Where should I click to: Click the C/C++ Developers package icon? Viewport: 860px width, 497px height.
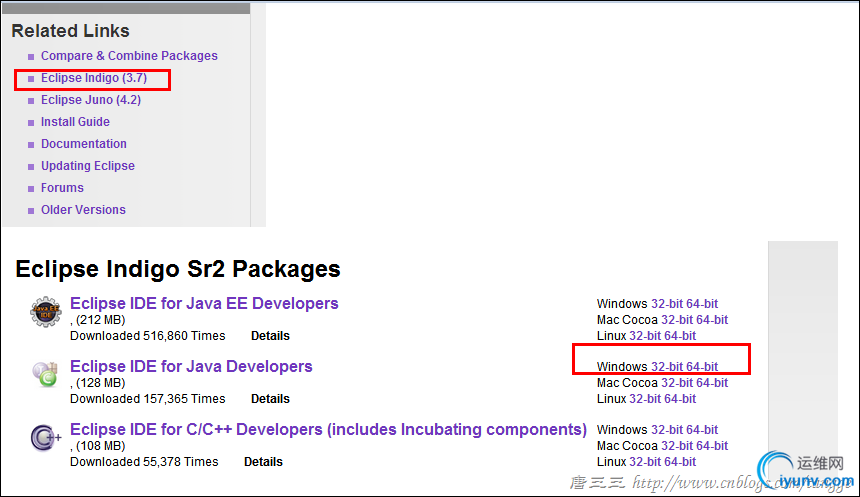[x=46, y=437]
